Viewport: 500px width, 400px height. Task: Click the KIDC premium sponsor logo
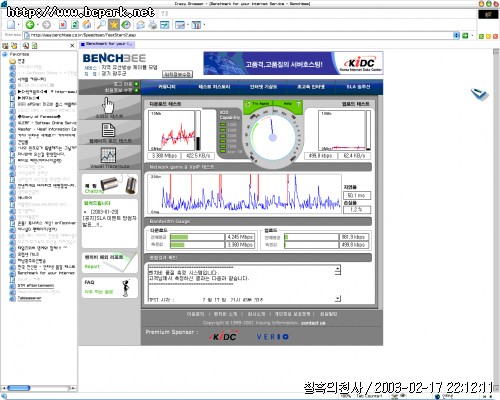tap(224, 336)
